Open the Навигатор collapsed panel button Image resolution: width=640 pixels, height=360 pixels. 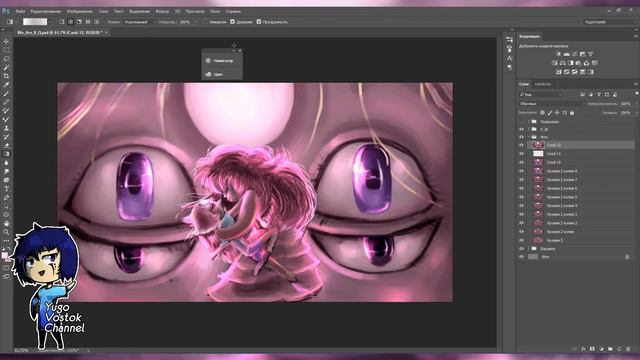[x=222, y=60]
